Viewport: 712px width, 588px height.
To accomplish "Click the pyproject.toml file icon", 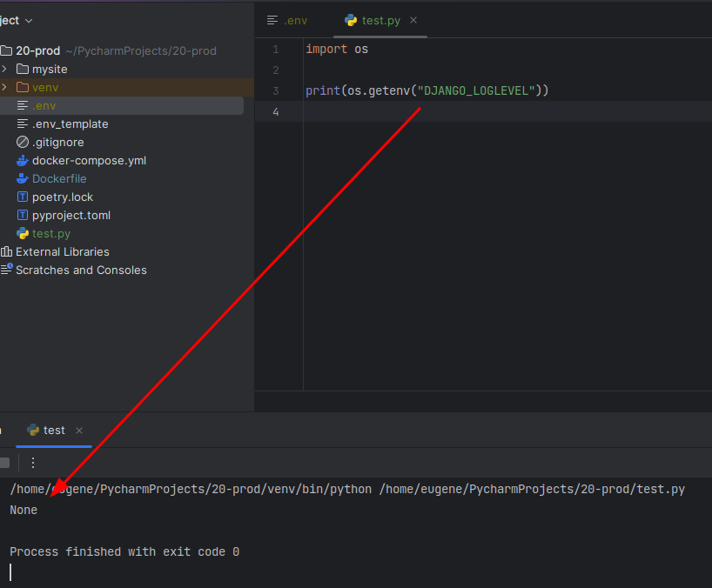I will (23, 215).
